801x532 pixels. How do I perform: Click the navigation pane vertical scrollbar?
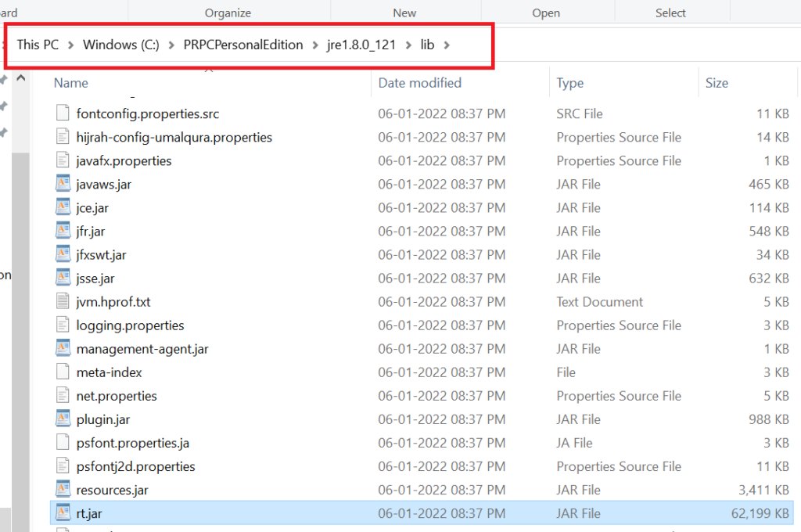coord(20,327)
